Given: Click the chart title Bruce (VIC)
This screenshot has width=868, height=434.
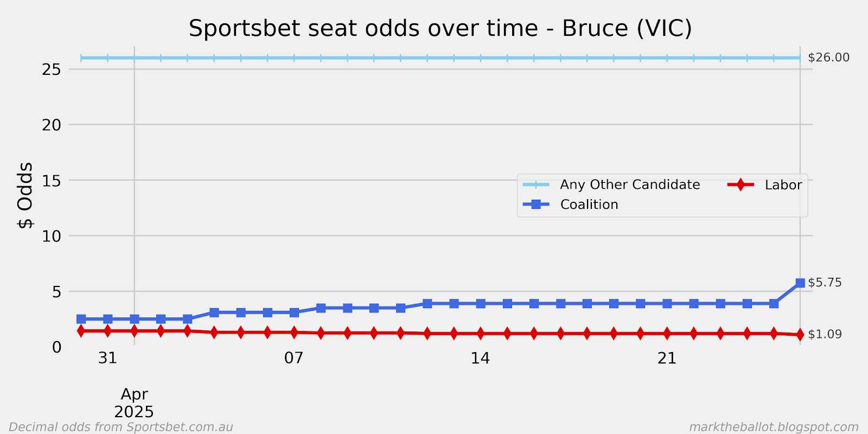Looking at the screenshot, I should coord(627,28).
